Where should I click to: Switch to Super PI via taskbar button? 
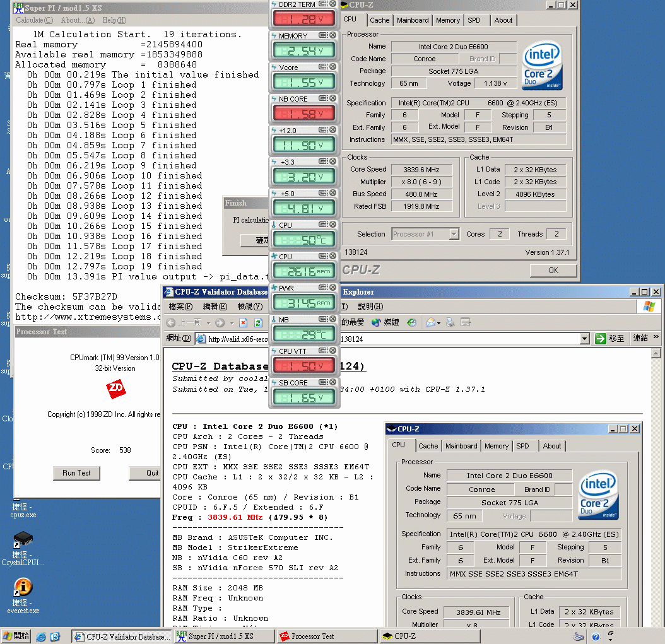coord(224,636)
